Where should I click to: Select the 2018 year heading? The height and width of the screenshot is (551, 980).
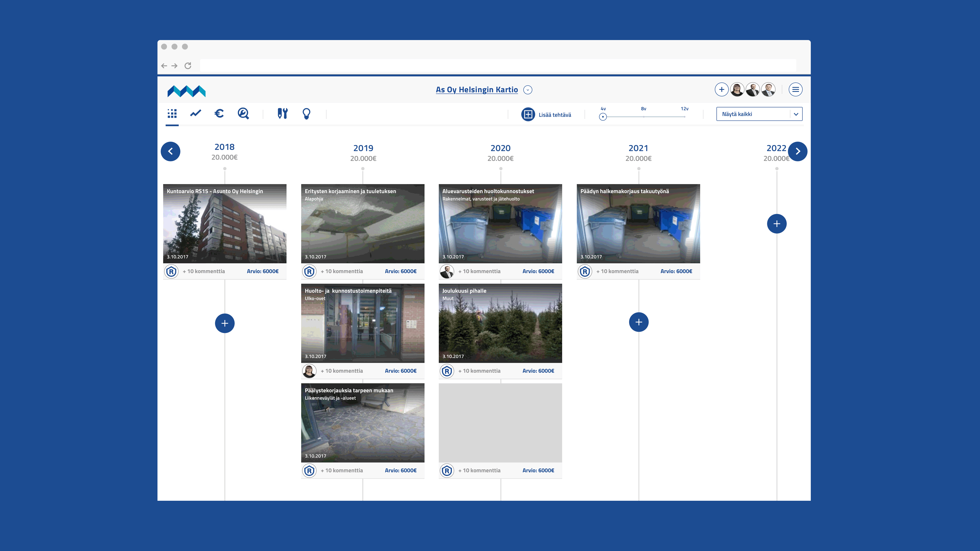coord(225,147)
